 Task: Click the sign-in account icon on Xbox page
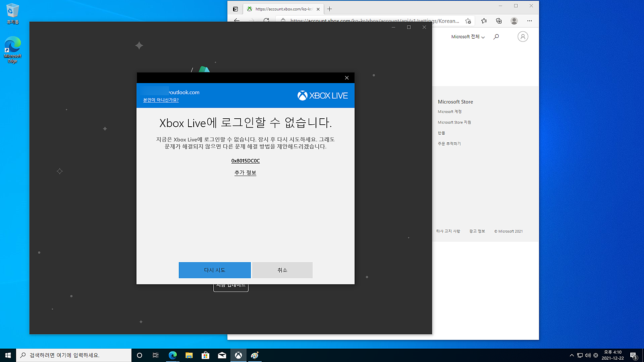(523, 37)
